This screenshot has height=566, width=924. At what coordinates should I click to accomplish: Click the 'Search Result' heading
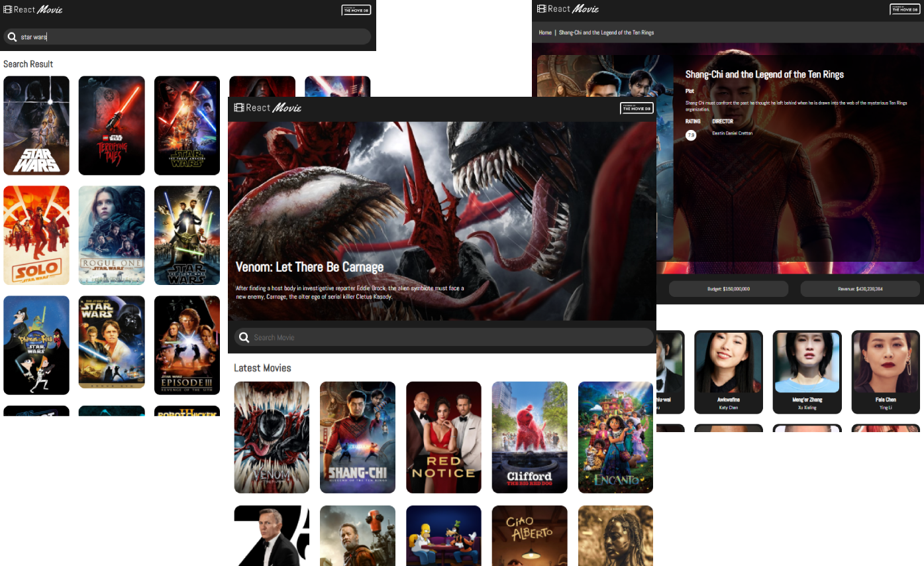point(28,64)
